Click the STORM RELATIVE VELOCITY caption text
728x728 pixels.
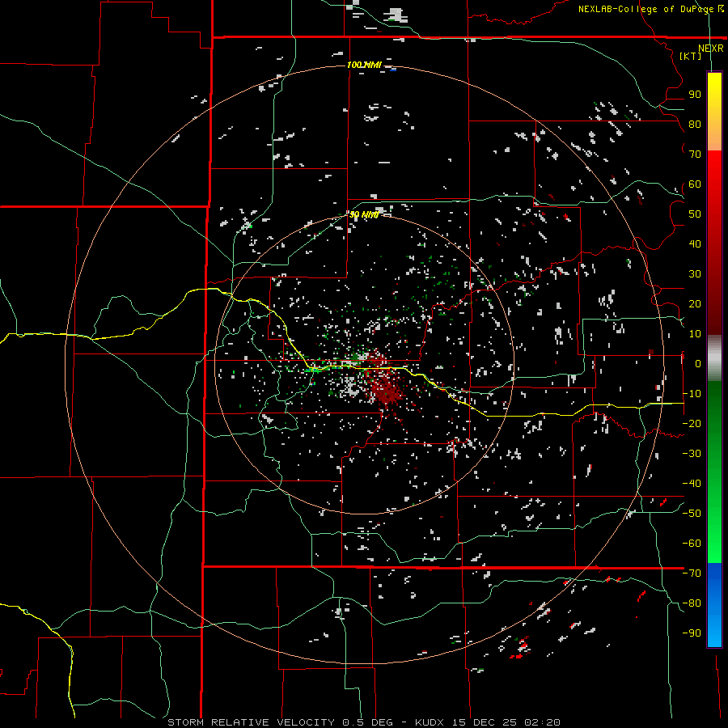point(251,722)
